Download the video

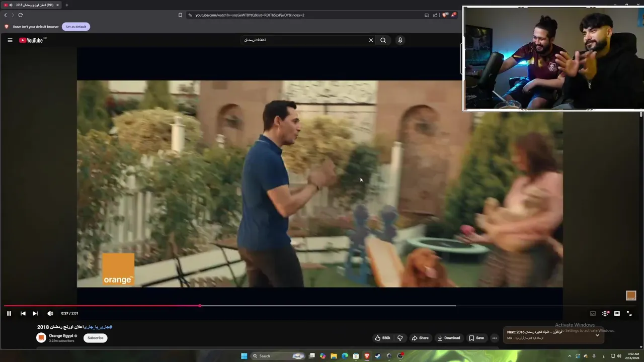point(449,338)
